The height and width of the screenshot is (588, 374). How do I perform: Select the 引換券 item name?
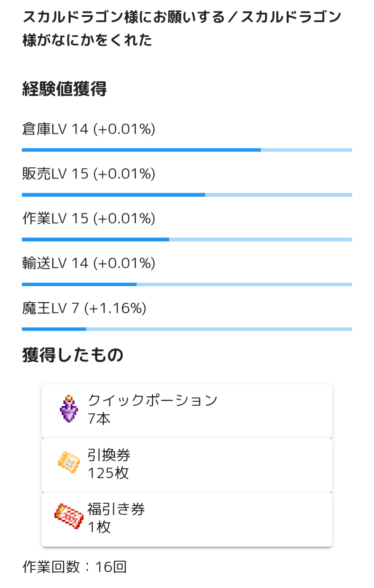point(109,455)
